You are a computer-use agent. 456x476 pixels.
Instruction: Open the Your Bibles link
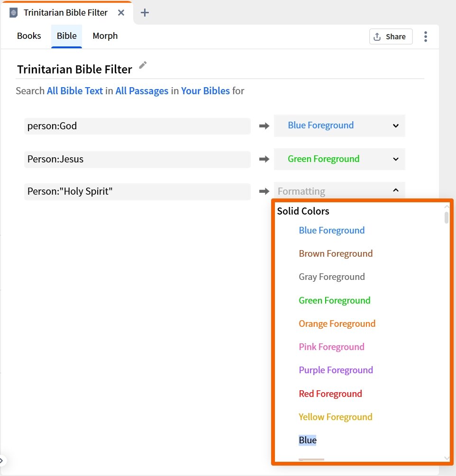coord(205,90)
